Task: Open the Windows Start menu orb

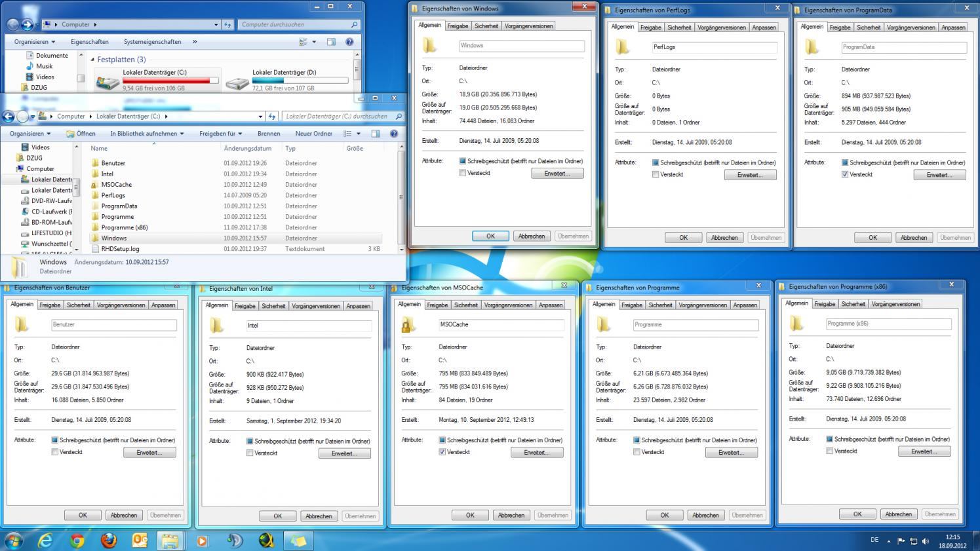Action: [x=13, y=541]
